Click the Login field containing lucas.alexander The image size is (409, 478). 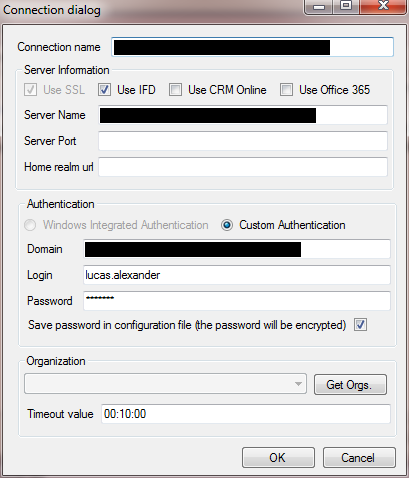click(237, 275)
